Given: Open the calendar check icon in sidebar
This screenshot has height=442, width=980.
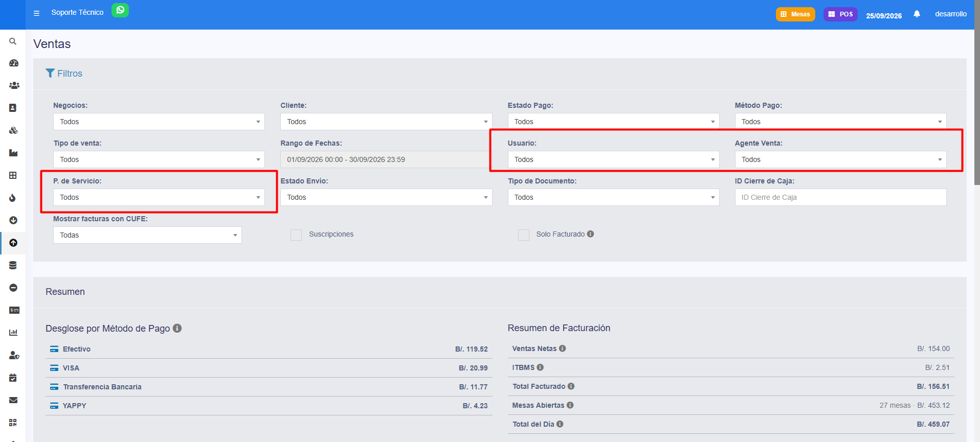Looking at the screenshot, I should tap(13, 378).
